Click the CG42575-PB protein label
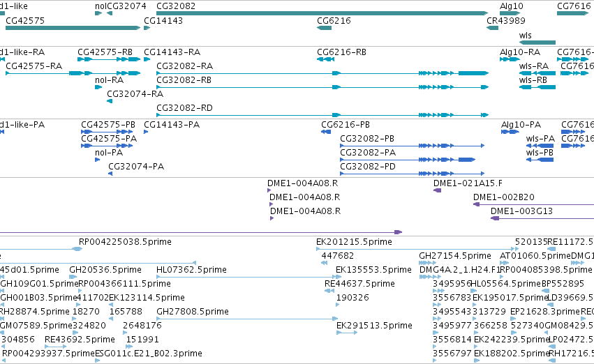Viewport: 594px width, 364px height. tap(108, 125)
